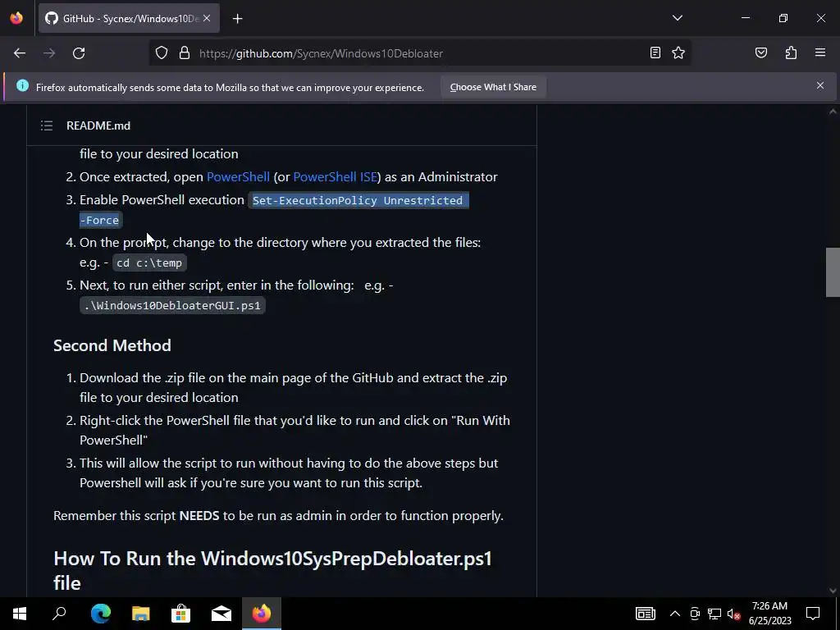Open the tracking protection shield icon
Viewport: 840px width, 630px height.
point(162,53)
